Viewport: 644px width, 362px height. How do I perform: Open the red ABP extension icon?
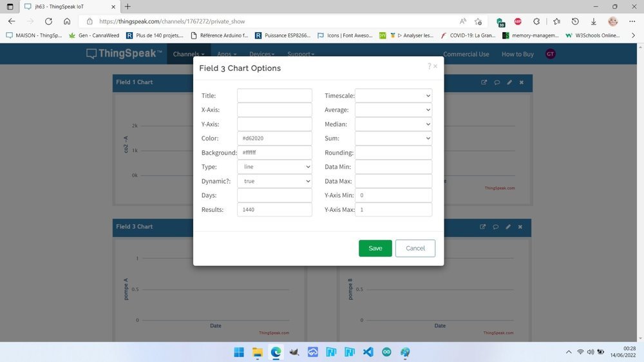[518, 21]
